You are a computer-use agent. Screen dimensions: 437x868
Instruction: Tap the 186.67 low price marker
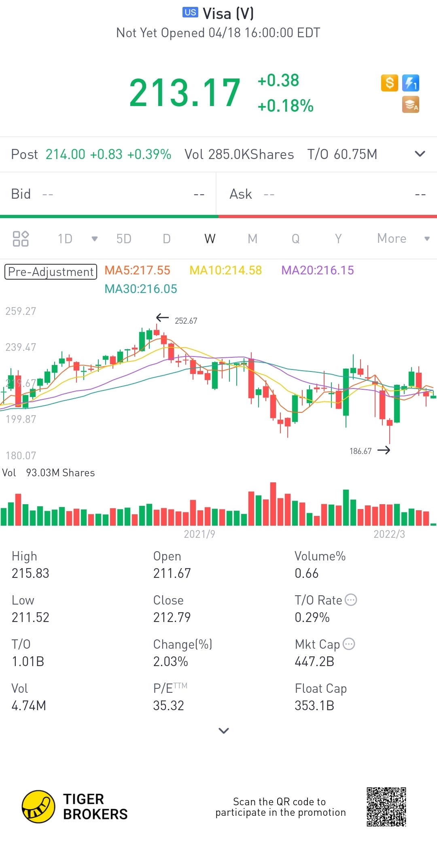pyautogui.click(x=361, y=451)
